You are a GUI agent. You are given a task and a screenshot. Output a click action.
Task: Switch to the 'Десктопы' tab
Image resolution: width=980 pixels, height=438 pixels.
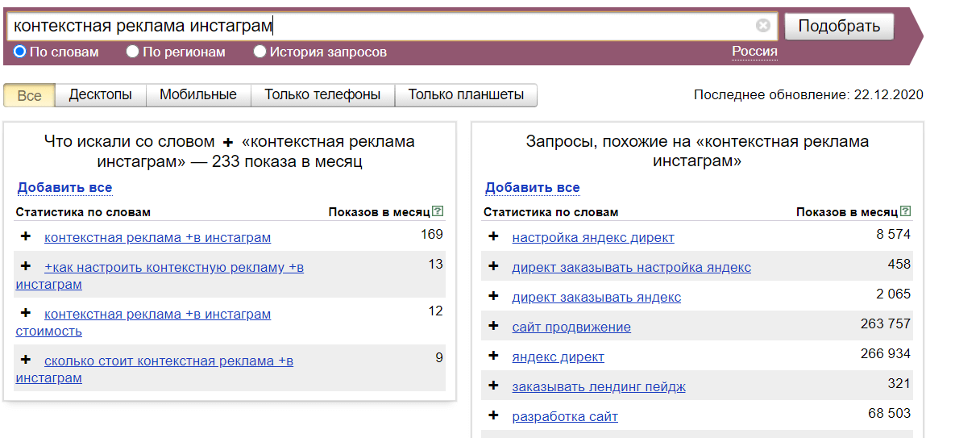point(100,94)
